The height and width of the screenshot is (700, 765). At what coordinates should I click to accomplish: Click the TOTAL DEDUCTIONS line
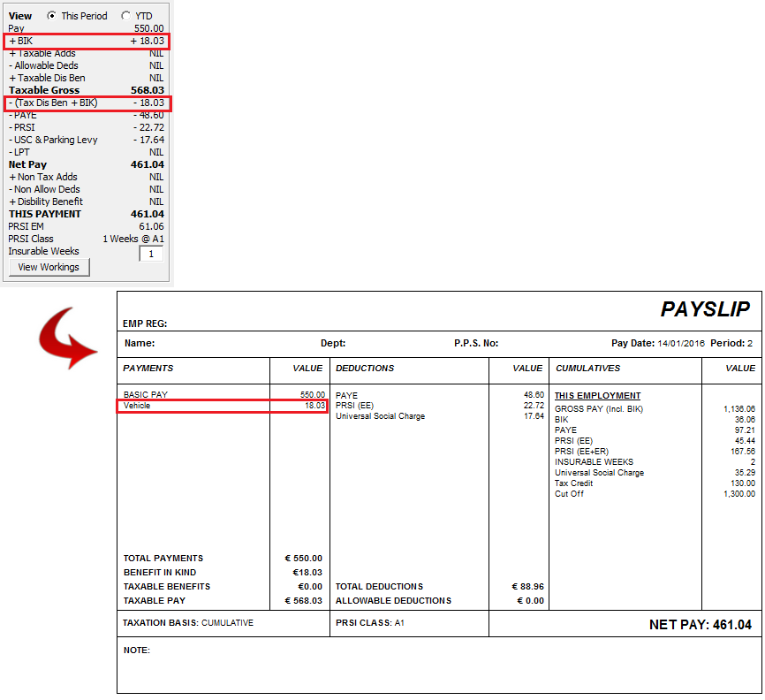coord(379,587)
